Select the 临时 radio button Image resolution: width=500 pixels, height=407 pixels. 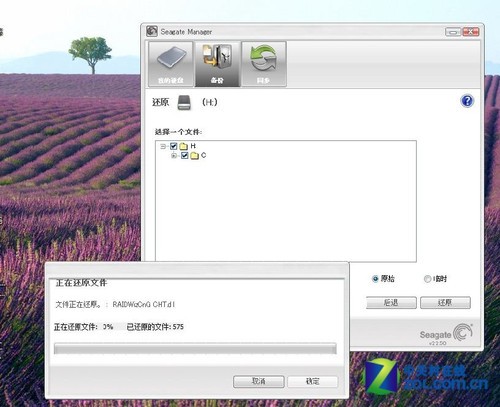tap(427, 279)
